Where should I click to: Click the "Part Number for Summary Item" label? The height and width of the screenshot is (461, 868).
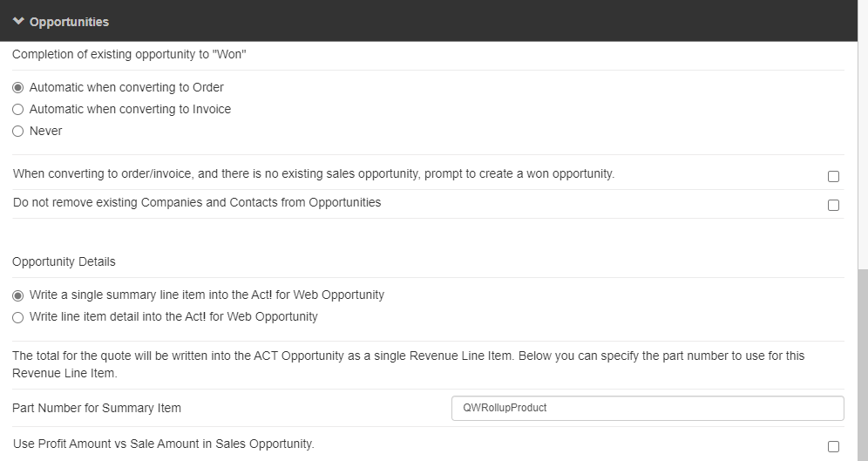coord(97,408)
